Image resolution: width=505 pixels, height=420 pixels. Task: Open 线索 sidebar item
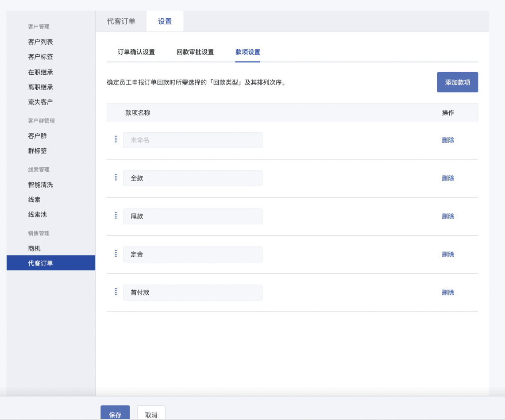point(34,200)
